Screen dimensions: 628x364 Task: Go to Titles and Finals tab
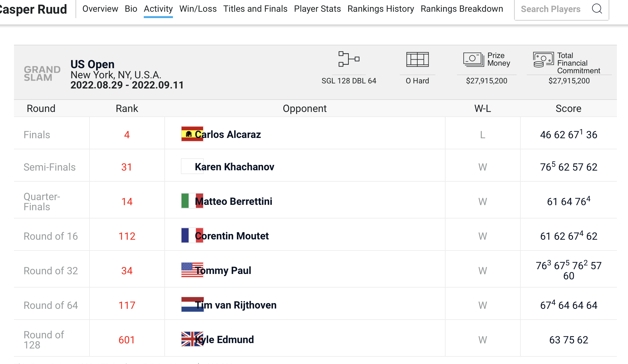(x=255, y=9)
